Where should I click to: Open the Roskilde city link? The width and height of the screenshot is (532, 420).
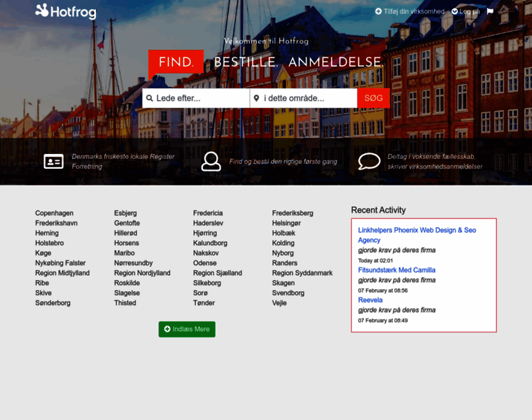127,283
